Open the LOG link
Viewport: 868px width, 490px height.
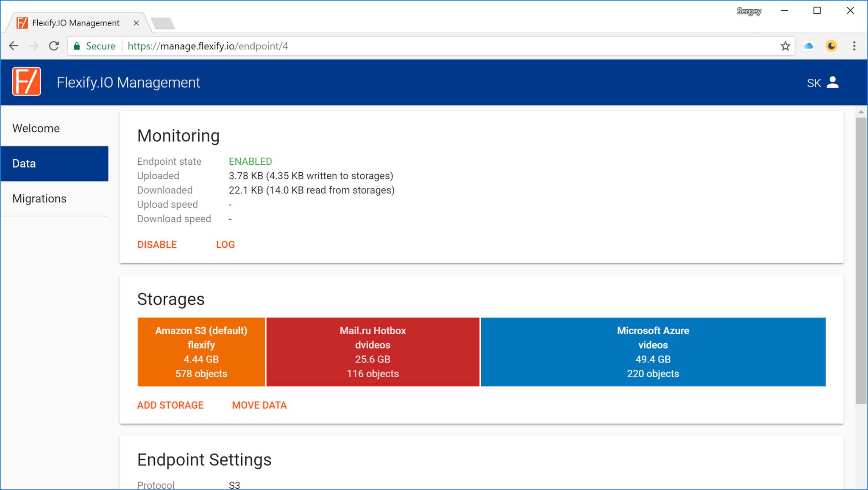click(225, 244)
